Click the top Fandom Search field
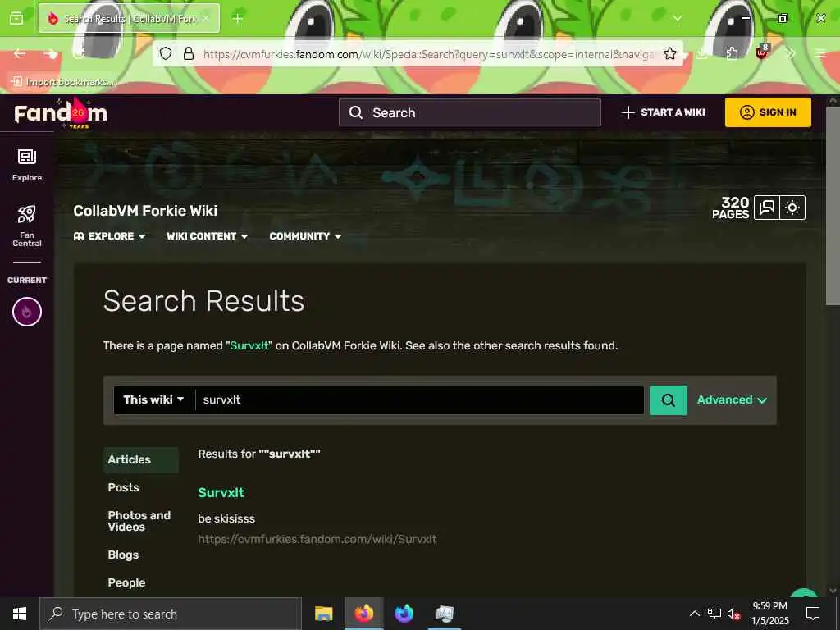Viewport: 840px width, 630px height. pyautogui.click(x=470, y=112)
